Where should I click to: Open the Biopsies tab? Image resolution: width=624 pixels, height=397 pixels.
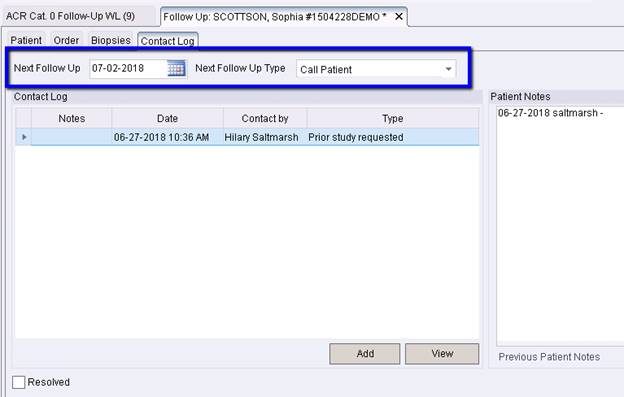(111, 41)
